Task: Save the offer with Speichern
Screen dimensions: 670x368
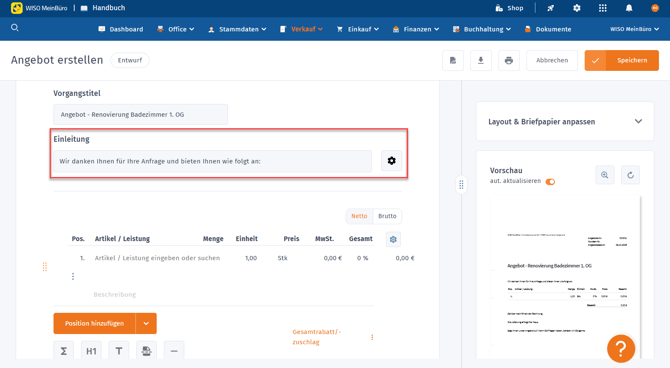Action: (622, 60)
